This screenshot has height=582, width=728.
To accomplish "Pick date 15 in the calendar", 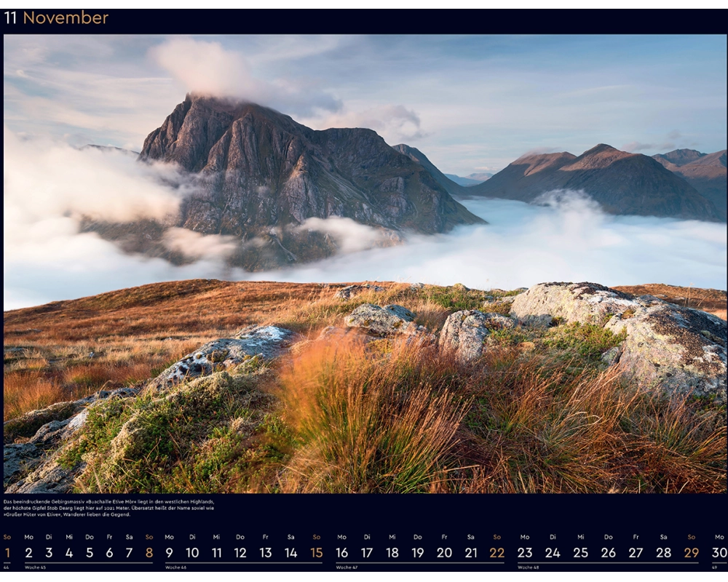I will pyautogui.click(x=316, y=553).
